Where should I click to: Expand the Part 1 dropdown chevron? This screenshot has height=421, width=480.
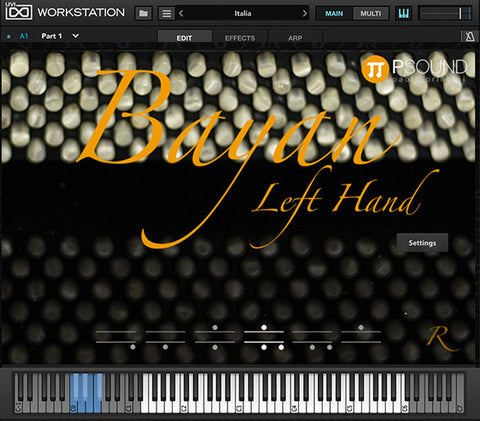tap(76, 36)
